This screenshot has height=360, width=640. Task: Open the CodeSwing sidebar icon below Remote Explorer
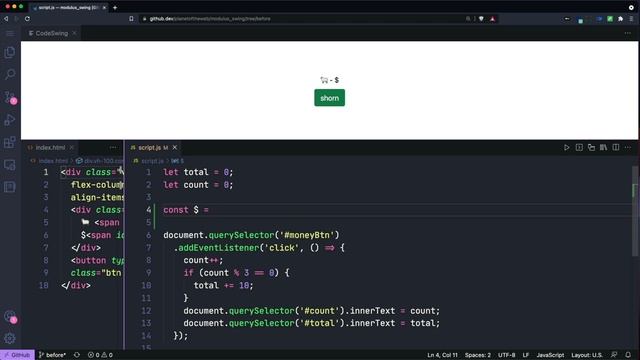coord(10,187)
